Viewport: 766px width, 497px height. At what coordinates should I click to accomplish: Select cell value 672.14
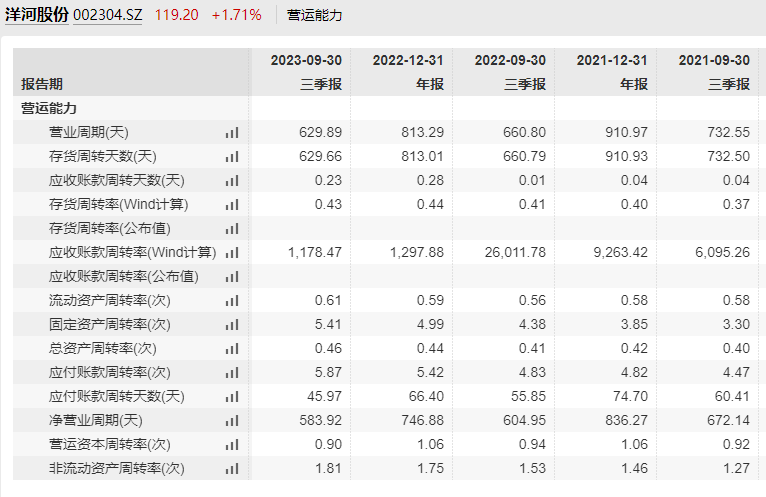click(x=728, y=420)
